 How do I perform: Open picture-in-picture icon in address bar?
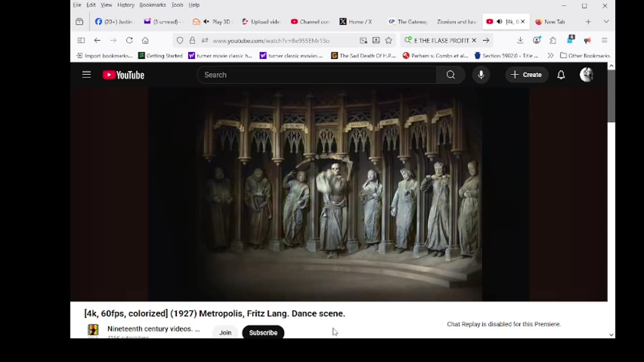point(363,40)
